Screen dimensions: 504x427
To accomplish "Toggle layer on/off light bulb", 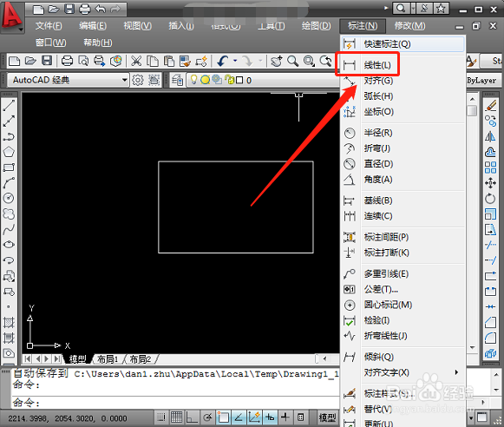I will (193, 80).
